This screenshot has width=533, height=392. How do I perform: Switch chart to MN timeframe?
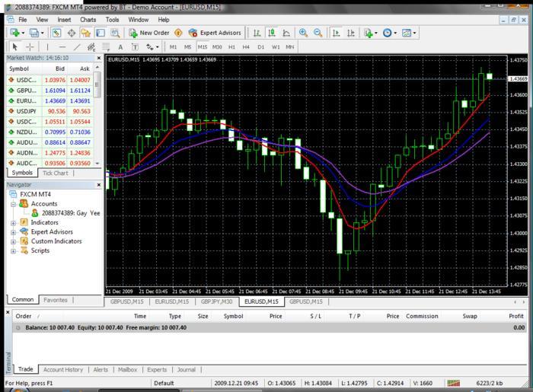(290, 47)
